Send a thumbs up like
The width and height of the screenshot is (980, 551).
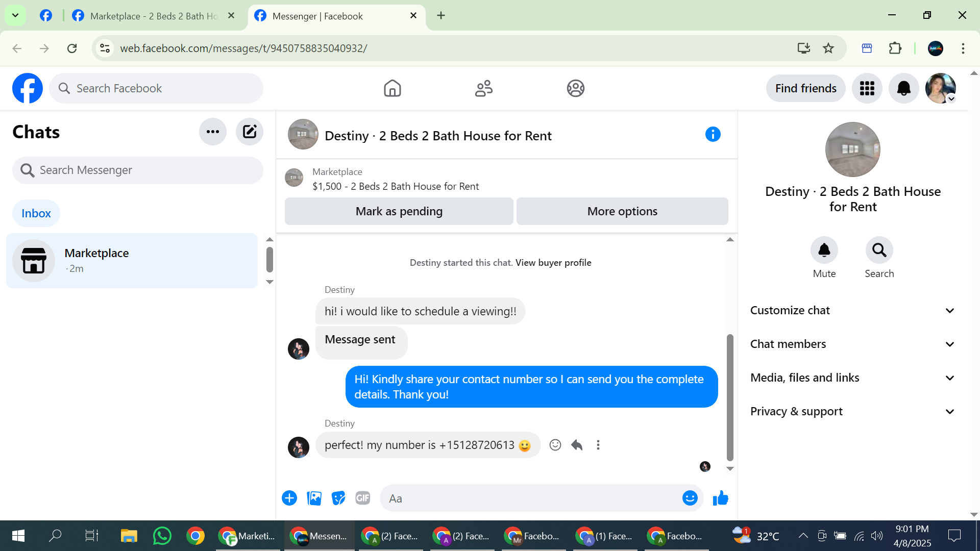click(720, 498)
